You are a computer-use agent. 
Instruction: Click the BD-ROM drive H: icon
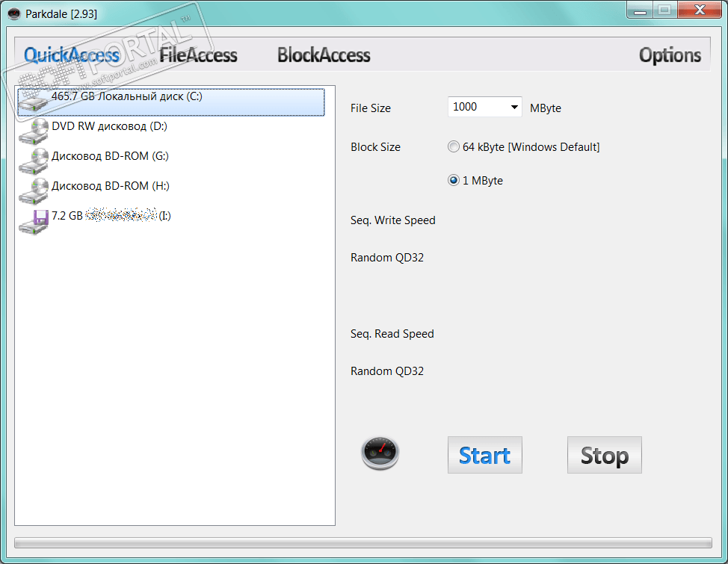coord(34,190)
